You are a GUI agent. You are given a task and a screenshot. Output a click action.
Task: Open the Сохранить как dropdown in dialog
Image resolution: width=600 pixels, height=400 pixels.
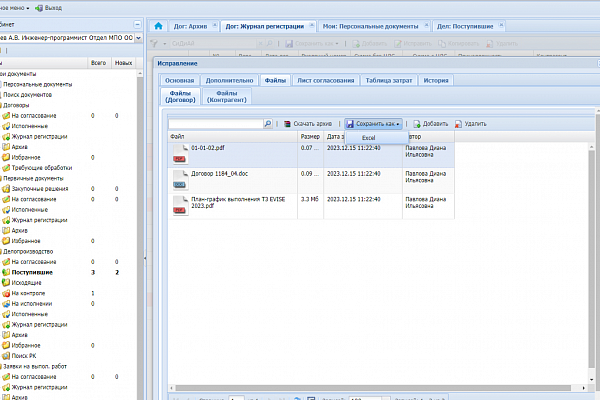coord(373,124)
